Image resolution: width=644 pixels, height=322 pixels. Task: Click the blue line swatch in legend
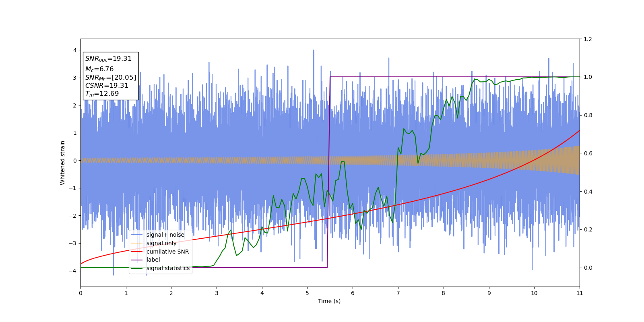point(137,235)
